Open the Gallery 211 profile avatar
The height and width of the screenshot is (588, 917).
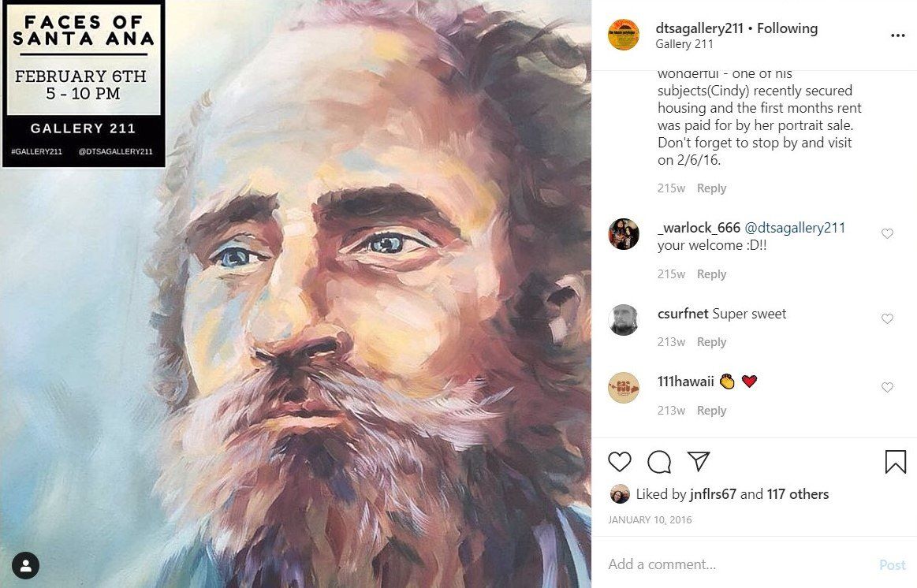point(624,35)
